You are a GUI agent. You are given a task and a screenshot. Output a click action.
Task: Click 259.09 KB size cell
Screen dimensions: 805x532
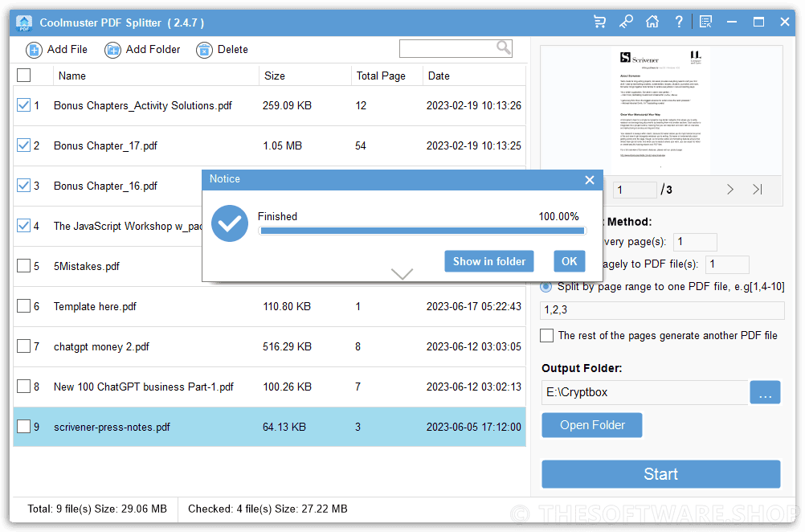287,105
